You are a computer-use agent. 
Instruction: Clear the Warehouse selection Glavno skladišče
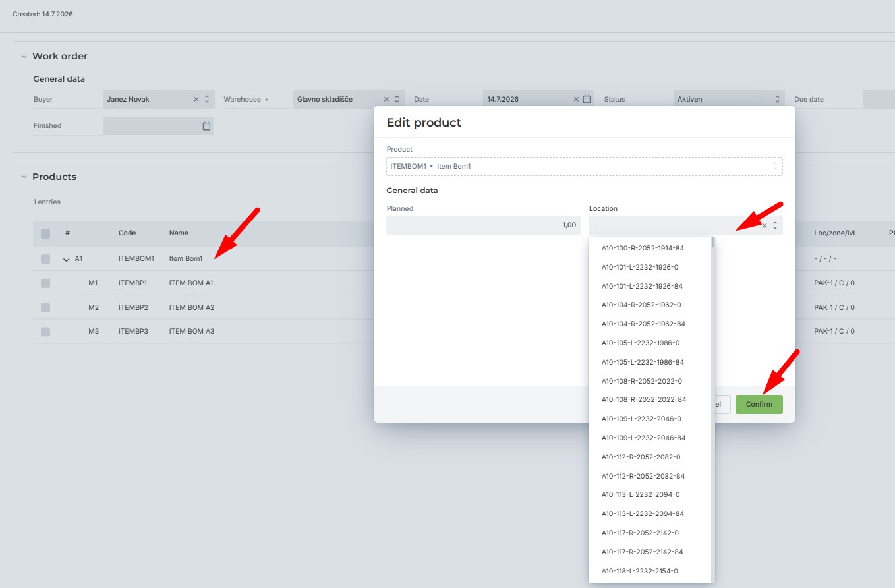click(386, 99)
